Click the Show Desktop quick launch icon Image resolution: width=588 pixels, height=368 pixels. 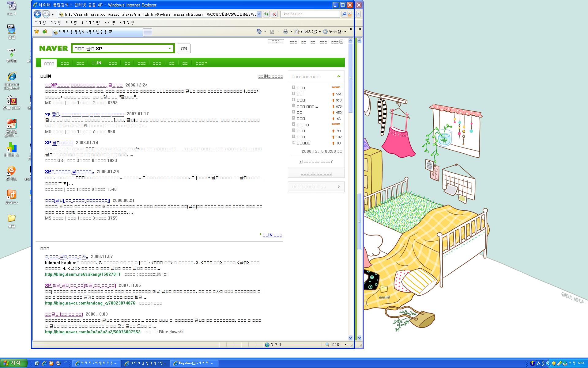pos(37,363)
